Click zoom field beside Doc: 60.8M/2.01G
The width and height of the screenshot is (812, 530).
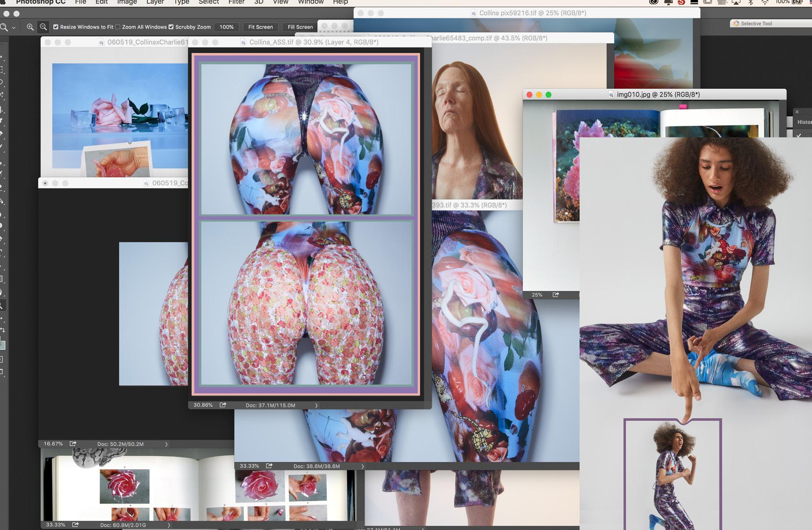click(55, 525)
